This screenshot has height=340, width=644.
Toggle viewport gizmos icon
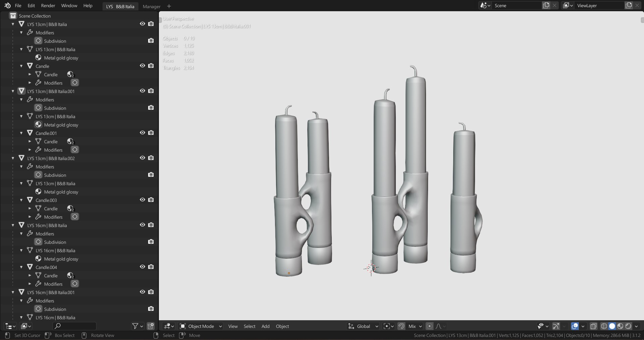pos(556,326)
